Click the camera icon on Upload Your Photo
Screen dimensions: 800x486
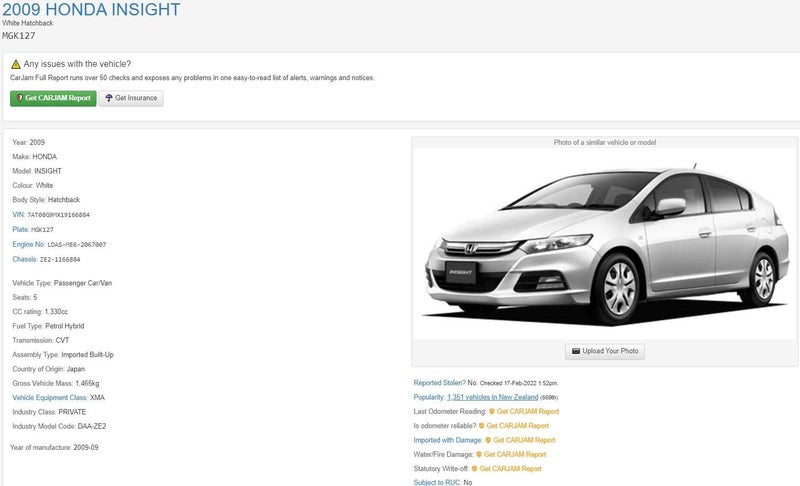click(576, 351)
